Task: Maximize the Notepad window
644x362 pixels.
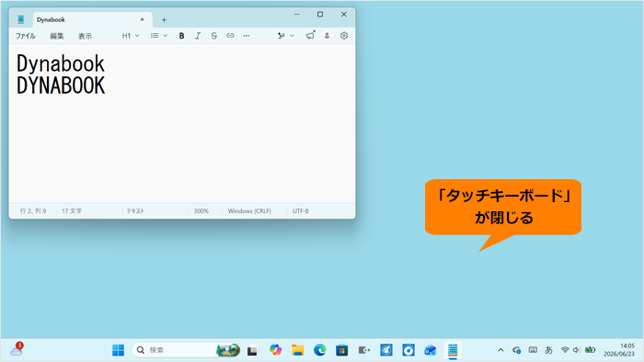Action: pos(320,15)
